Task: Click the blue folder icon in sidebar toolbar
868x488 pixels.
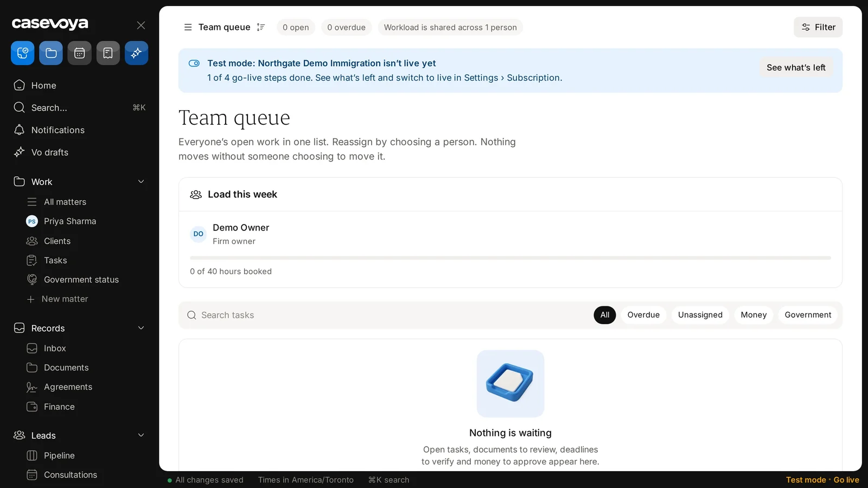Action: tap(51, 53)
